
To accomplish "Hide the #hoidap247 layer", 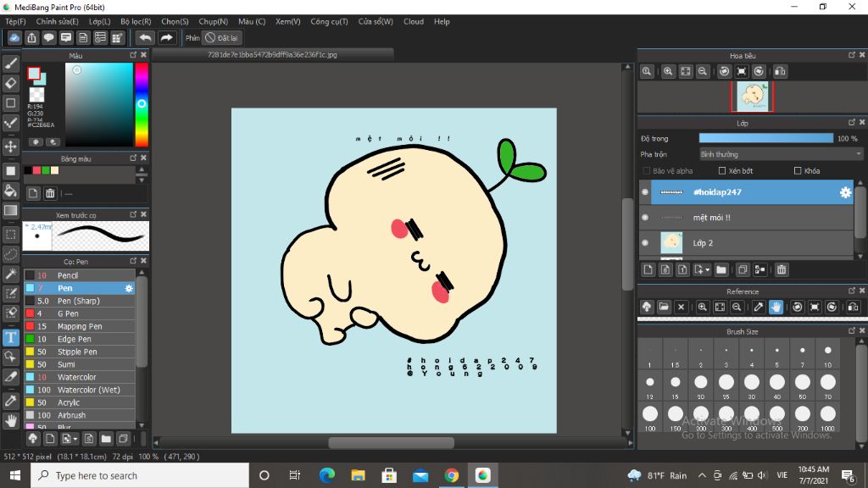I will (x=645, y=192).
